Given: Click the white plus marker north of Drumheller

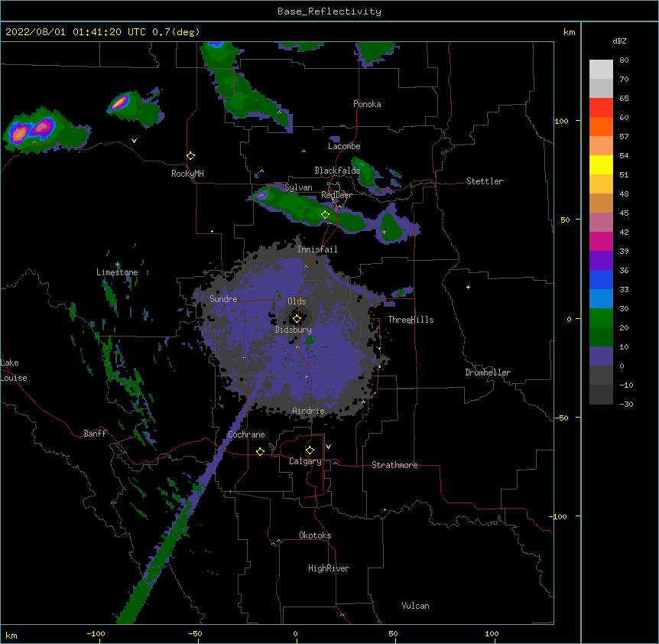Looking at the screenshot, I should [x=468, y=287].
